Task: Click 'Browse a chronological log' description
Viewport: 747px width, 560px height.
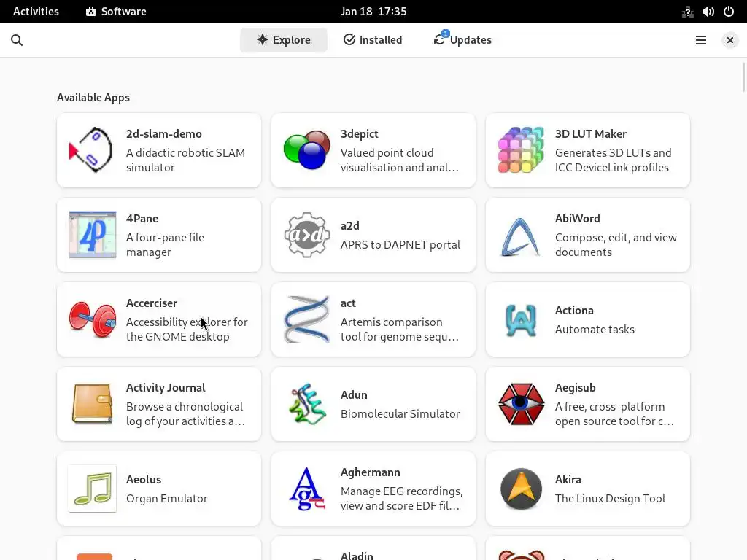Action: pyautogui.click(x=185, y=414)
